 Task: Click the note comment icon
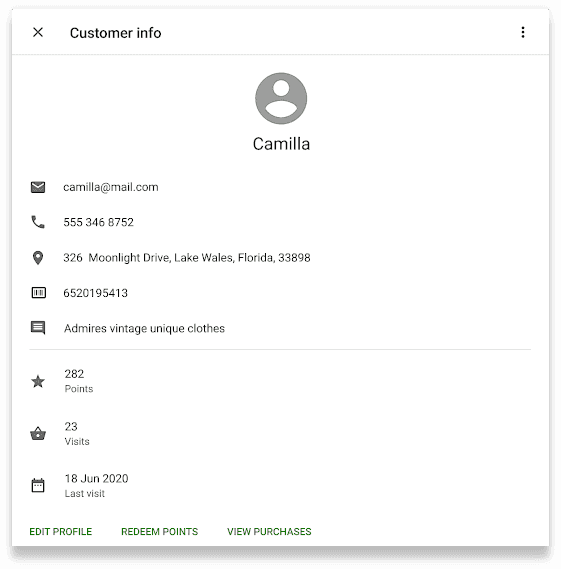(38, 328)
